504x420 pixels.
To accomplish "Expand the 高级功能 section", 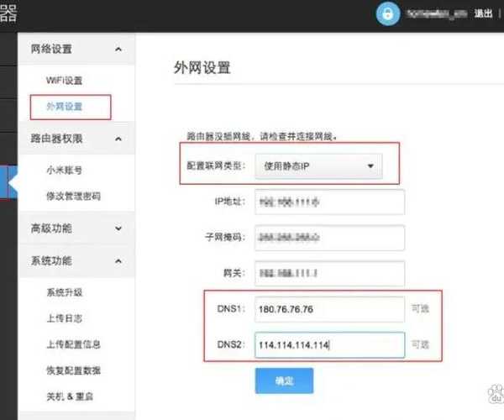I will coord(118,228).
